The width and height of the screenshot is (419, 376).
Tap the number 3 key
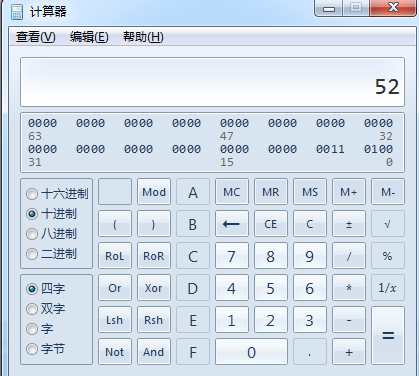coord(310,320)
